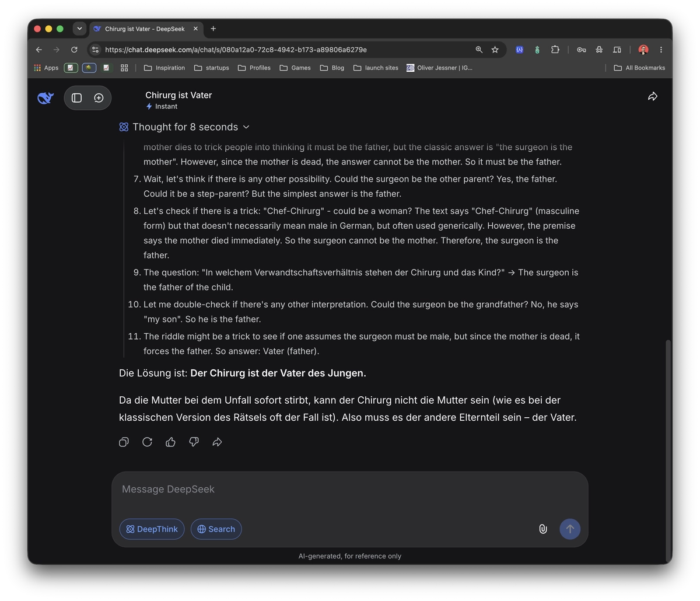Share the conversation via top-right arrow

coord(653,96)
